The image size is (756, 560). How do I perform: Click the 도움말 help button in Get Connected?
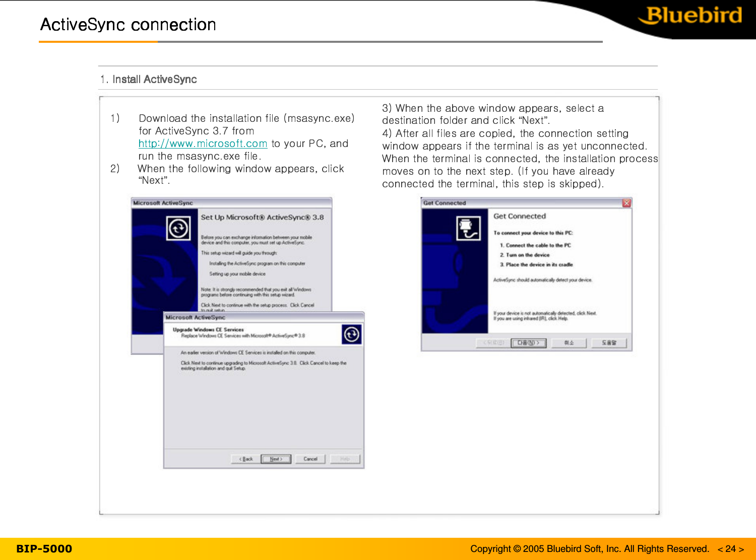pos(609,343)
